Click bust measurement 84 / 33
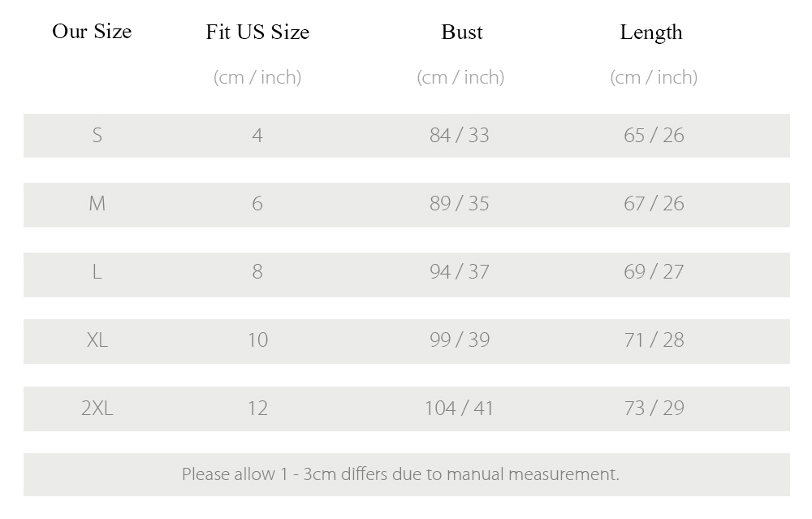 (460, 136)
